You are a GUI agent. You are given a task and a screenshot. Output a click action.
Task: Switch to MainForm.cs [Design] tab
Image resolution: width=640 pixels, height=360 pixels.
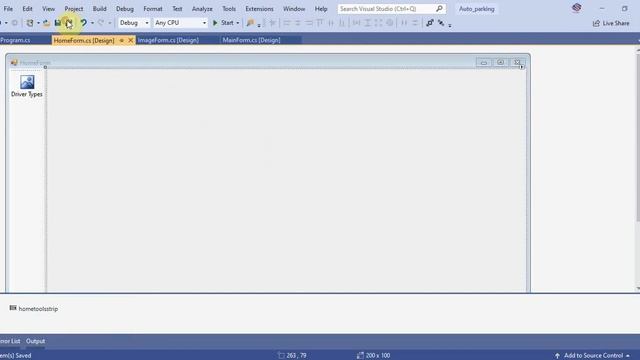(x=251, y=40)
